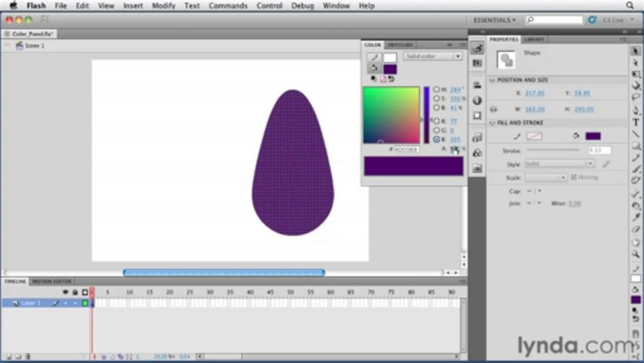Select the Text tool
644x363 pixels.
[x=636, y=122]
